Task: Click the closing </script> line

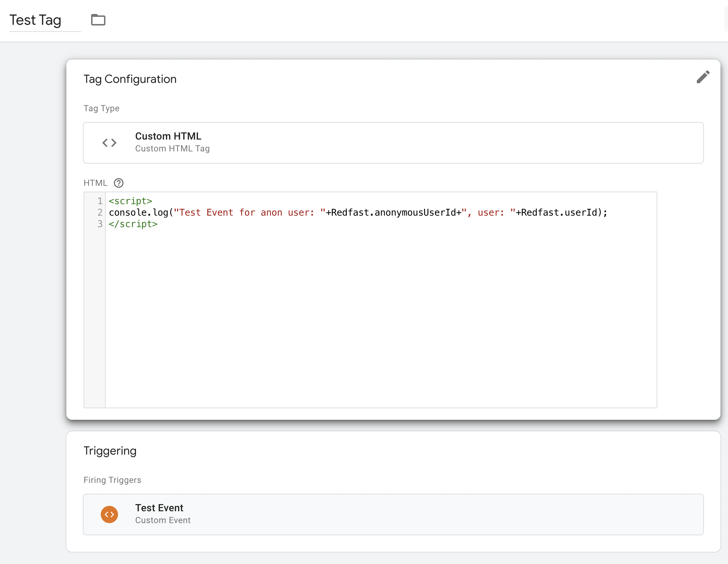Action: click(133, 224)
